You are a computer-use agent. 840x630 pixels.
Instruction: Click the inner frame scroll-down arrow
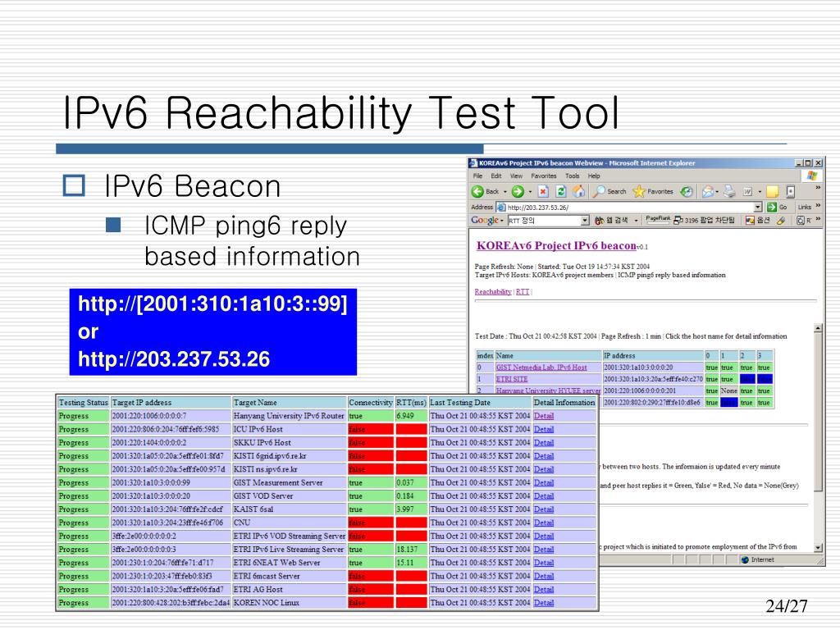(x=818, y=547)
